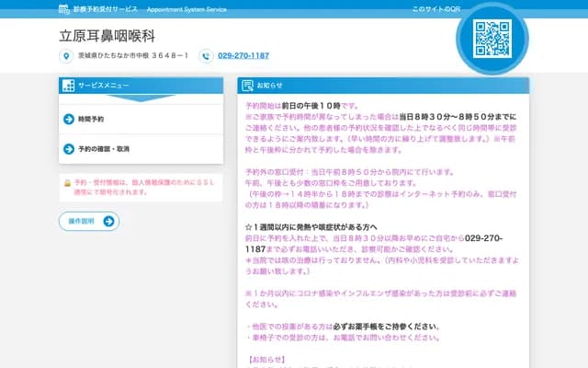Click the calendar icon in the top header
Image resolution: width=588 pixels, height=368 pixels.
[63, 8]
